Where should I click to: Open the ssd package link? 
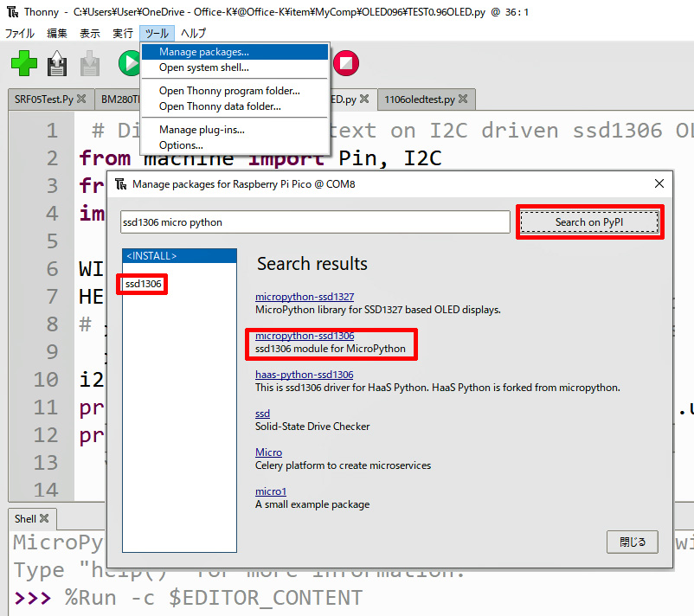pyautogui.click(x=262, y=414)
